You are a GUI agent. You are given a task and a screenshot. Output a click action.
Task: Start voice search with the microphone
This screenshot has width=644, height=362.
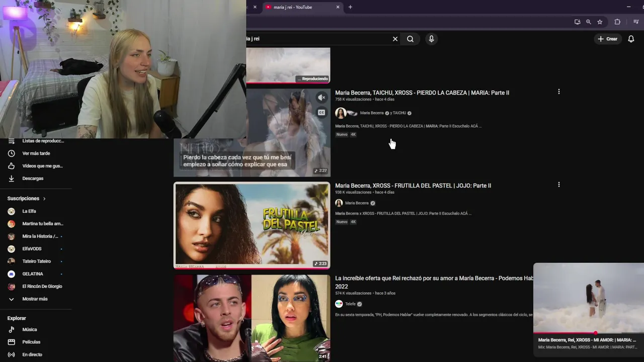click(x=431, y=39)
